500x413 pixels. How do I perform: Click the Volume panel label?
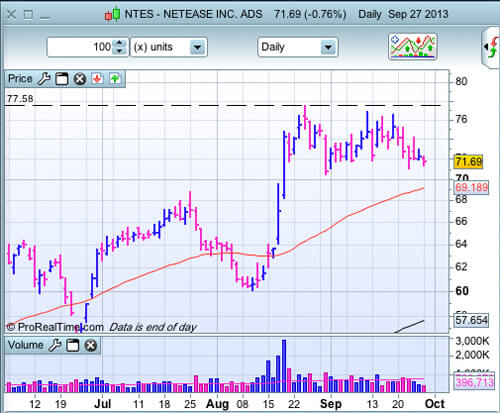pyautogui.click(x=26, y=345)
